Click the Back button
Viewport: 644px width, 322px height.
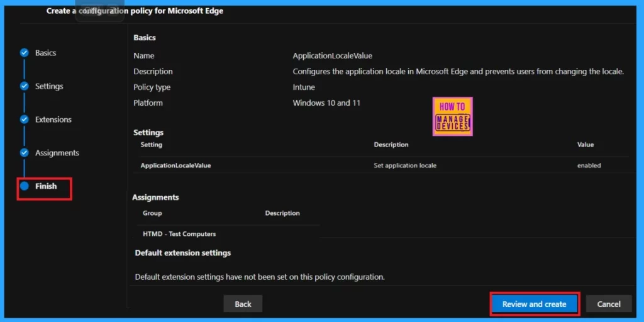coord(243,304)
